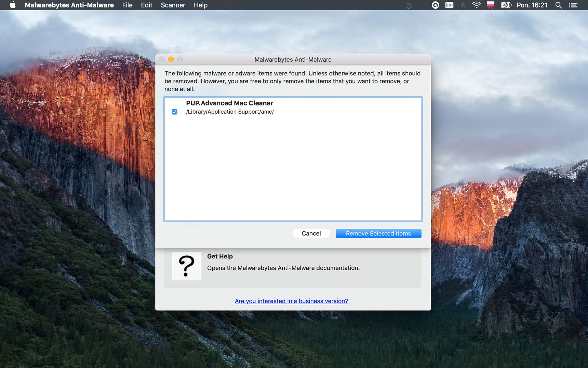This screenshot has height=368, width=588.
Task: Click the Get Help heading
Action: 220,256
